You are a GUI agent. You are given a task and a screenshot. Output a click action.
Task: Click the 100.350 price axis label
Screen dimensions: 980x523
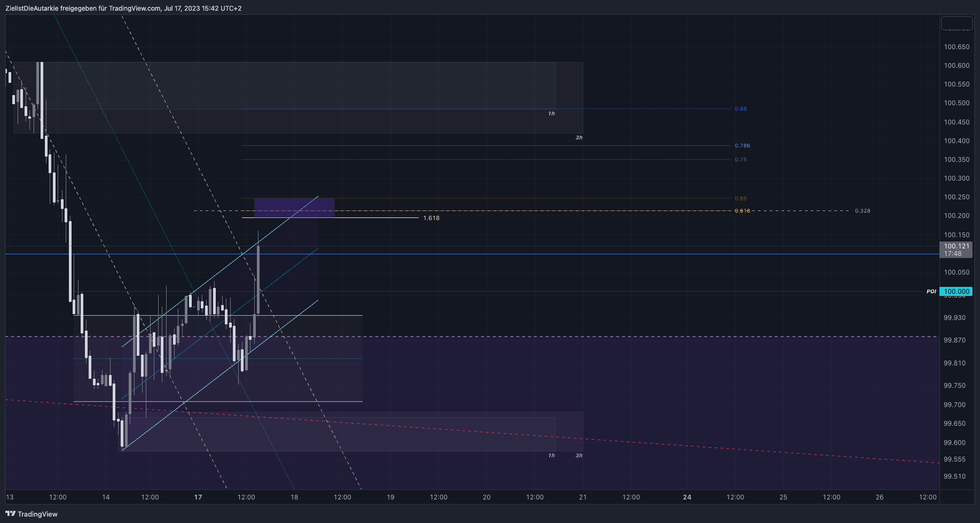(957, 160)
